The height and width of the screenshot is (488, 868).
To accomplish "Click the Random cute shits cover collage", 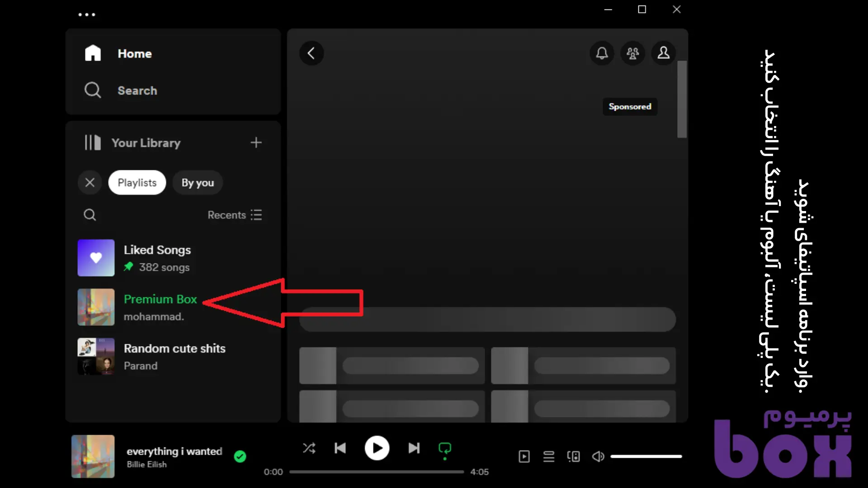I will coord(96,357).
